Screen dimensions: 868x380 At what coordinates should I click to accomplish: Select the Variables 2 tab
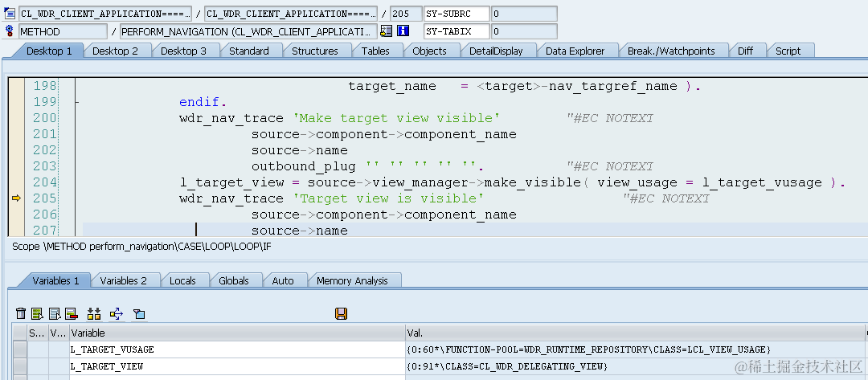pyautogui.click(x=123, y=280)
